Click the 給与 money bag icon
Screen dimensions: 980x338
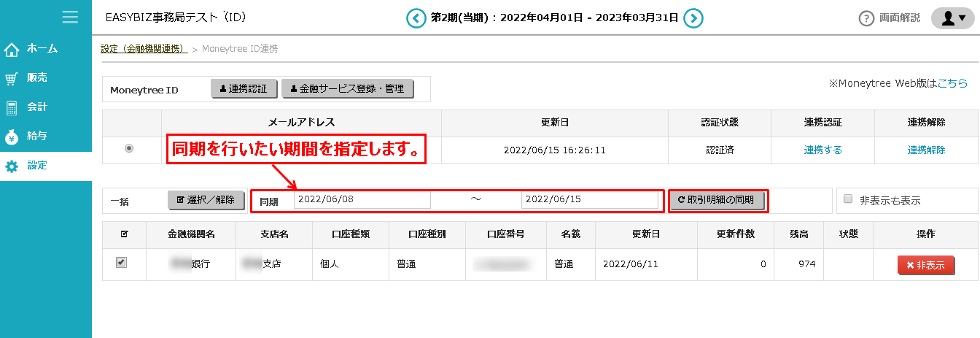click(12, 137)
